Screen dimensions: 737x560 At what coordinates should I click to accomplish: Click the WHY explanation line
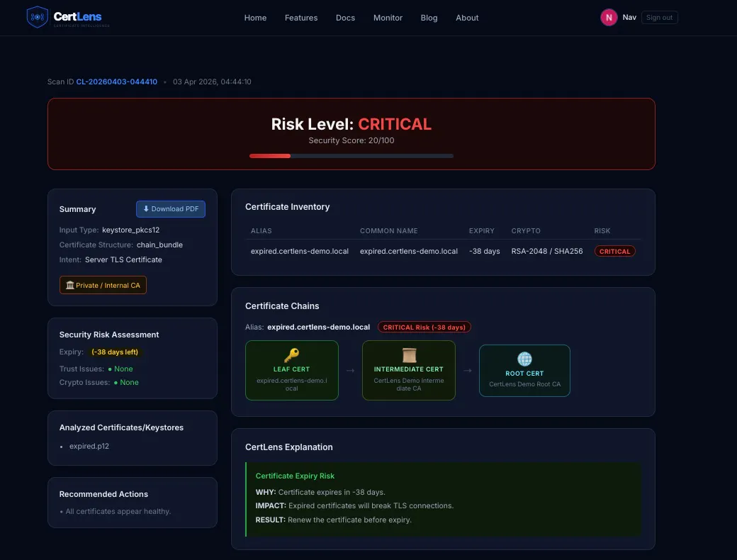320,492
